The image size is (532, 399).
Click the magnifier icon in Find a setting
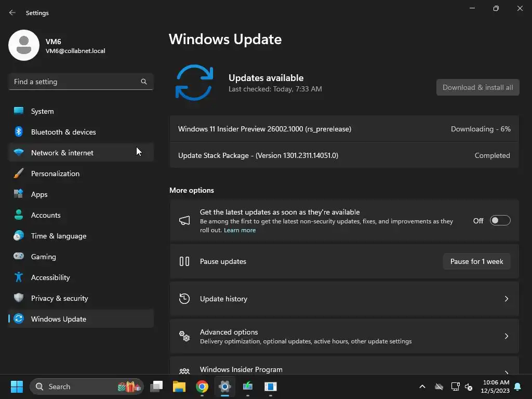[x=144, y=82]
